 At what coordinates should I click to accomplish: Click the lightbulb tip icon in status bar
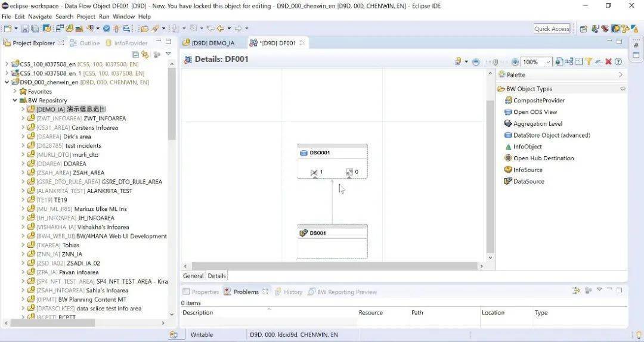point(639,335)
